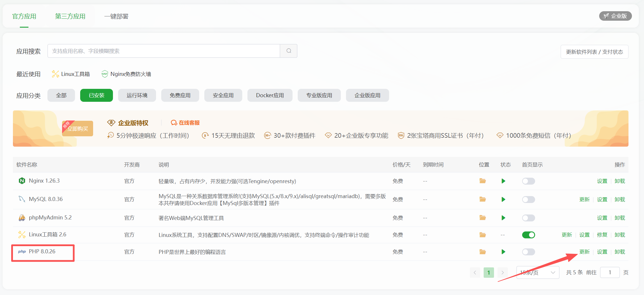Toggle homepage display for phpMyAdmin
644x295 pixels.
point(528,218)
